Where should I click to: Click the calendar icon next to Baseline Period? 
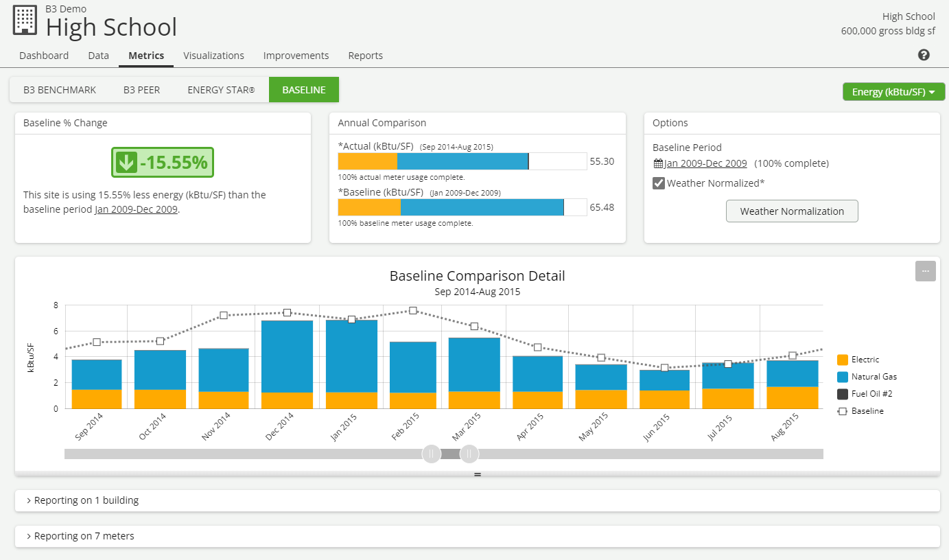[x=658, y=163]
